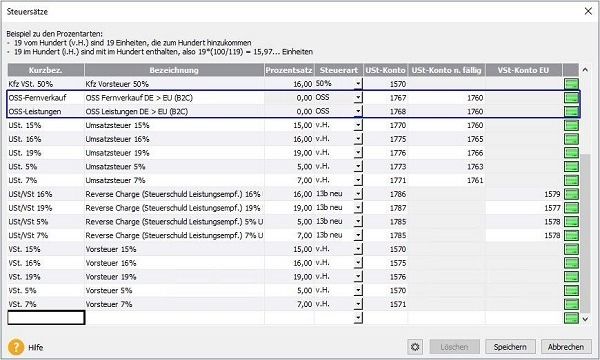Screen dimensions: 600x360
Task: Click VSt-Konto EU value 1579
Action: 552,194
